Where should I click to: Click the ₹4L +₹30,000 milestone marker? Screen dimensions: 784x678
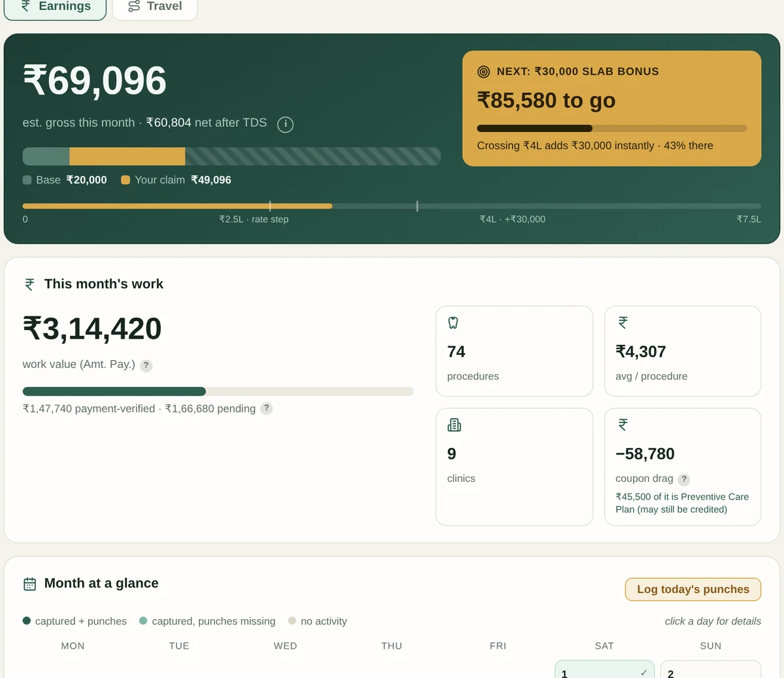tap(417, 206)
